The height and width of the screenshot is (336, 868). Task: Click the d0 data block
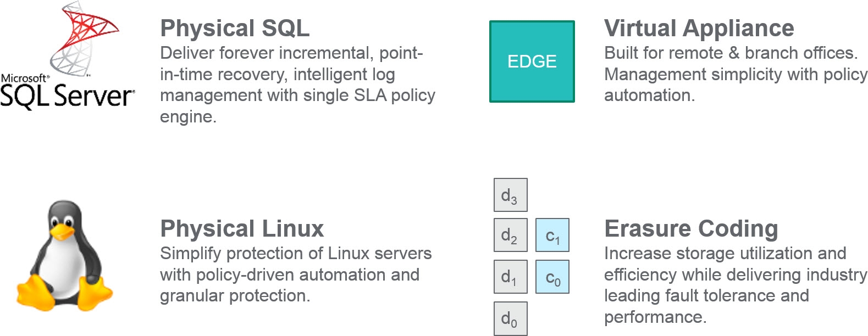511,318
